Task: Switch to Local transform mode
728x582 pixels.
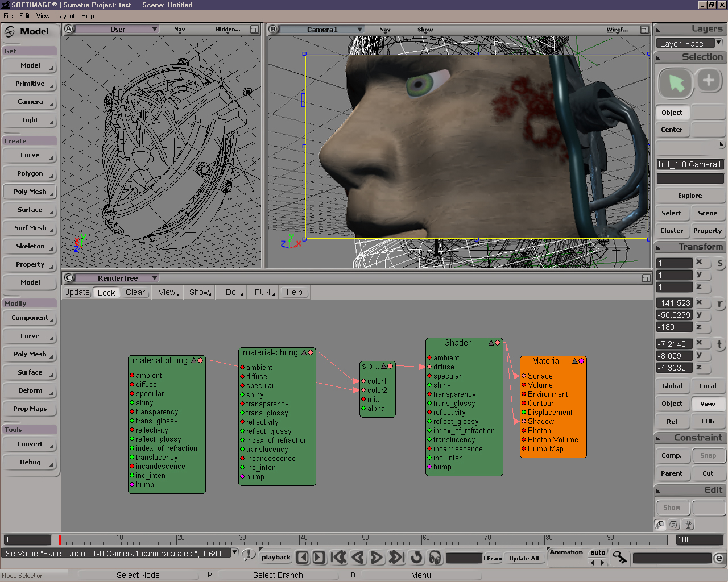Action: pyautogui.click(x=708, y=386)
